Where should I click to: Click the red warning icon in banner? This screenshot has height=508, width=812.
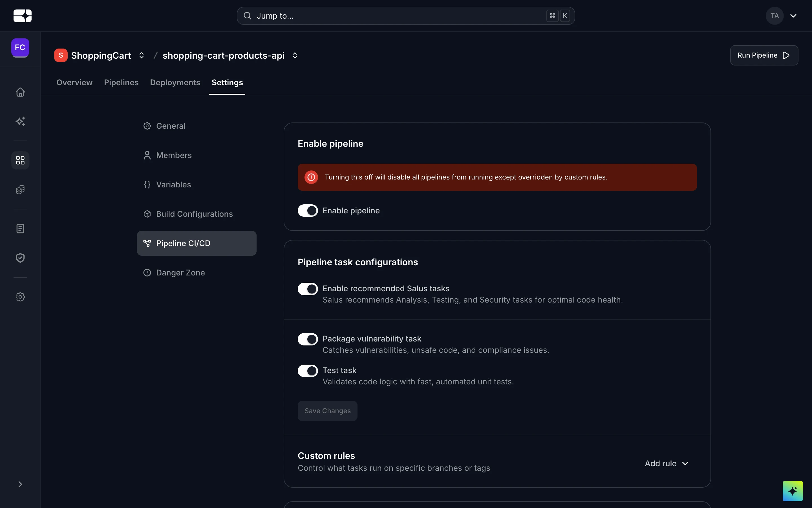click(311, 177)
